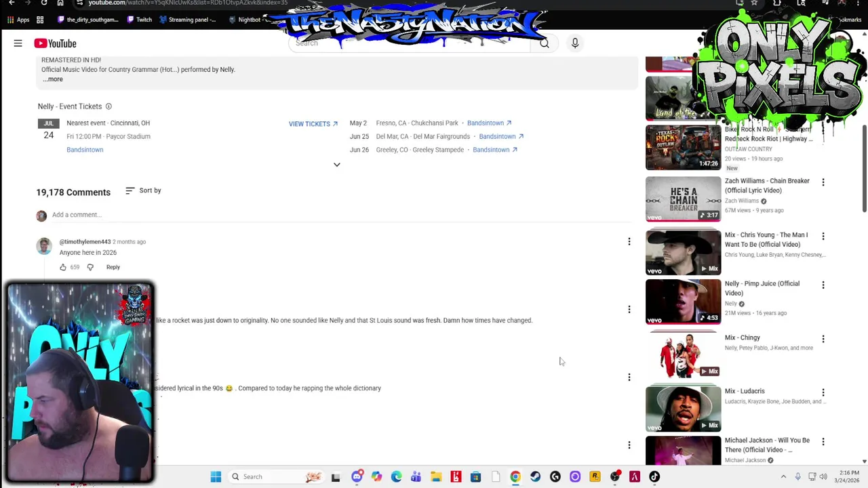Screen dimensions: 868x488
Task: Click the browser address bar URL
Action: tap(188, 3)
